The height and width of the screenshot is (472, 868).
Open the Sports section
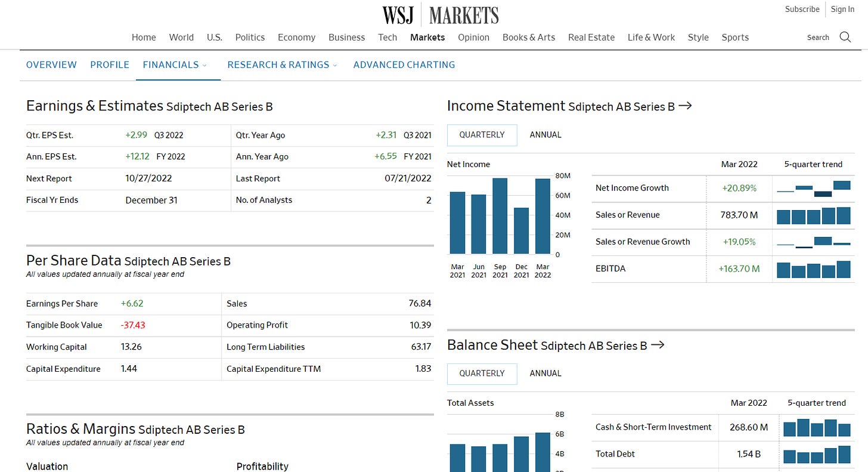point(735,37)
